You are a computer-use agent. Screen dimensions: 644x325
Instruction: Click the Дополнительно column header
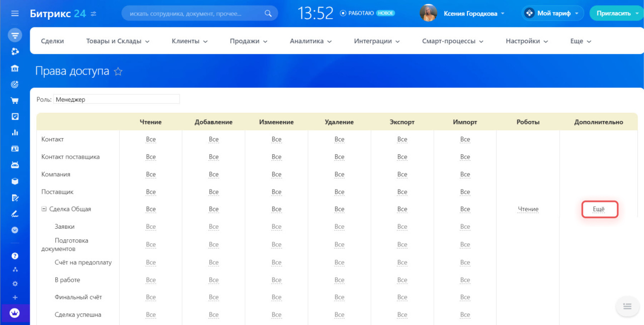(x=599, y=122)
